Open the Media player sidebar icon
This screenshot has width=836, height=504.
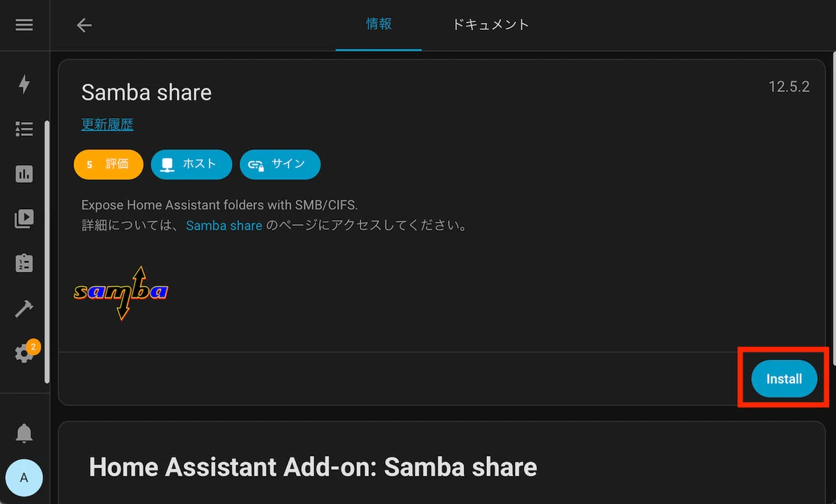[24, 219]
